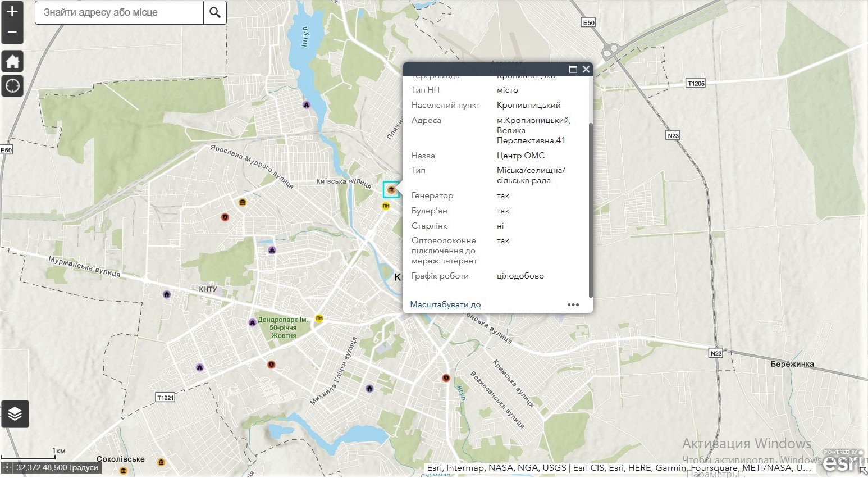
Task: Close the feature info popup
Action: pyautogui.click(x=586, y=69)
